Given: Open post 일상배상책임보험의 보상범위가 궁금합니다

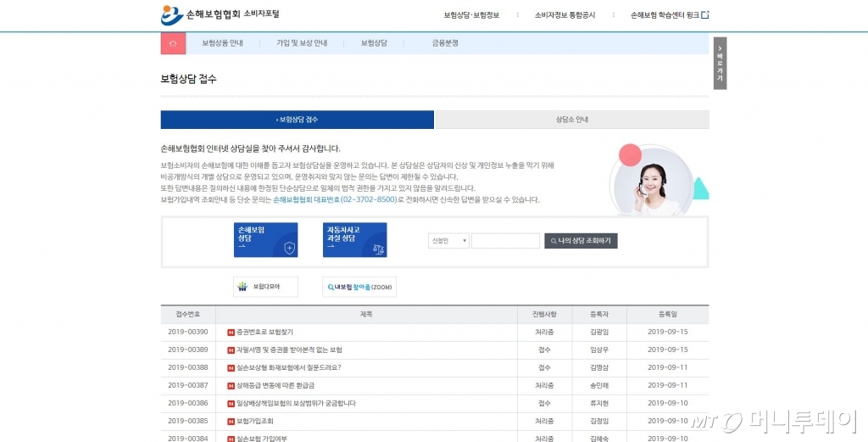Looking at the screenshot, I should [x=296, y=403].
